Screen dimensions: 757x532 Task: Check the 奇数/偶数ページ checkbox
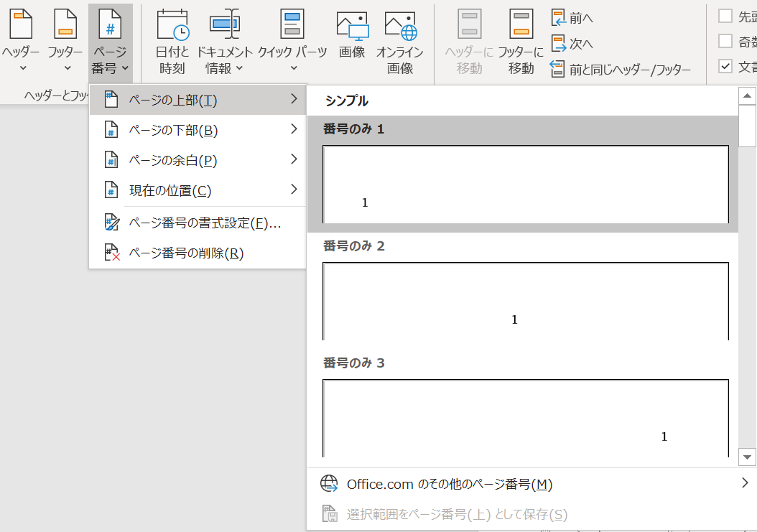tap(727, 41)
